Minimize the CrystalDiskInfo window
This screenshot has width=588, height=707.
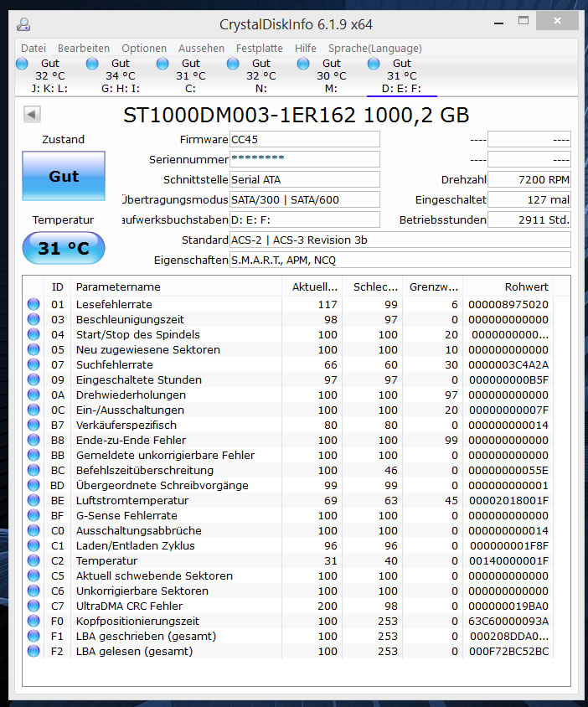[498, 22]
